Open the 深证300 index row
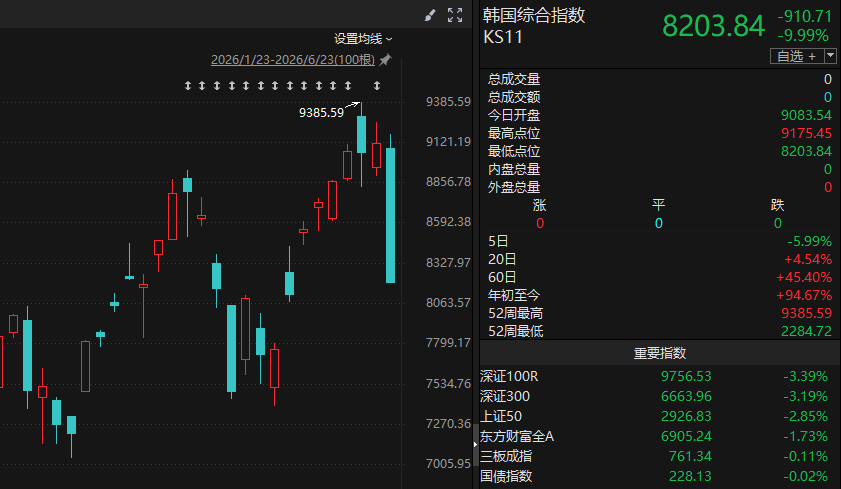Viewport: 841px width, 489px height. tap(660, 396)
